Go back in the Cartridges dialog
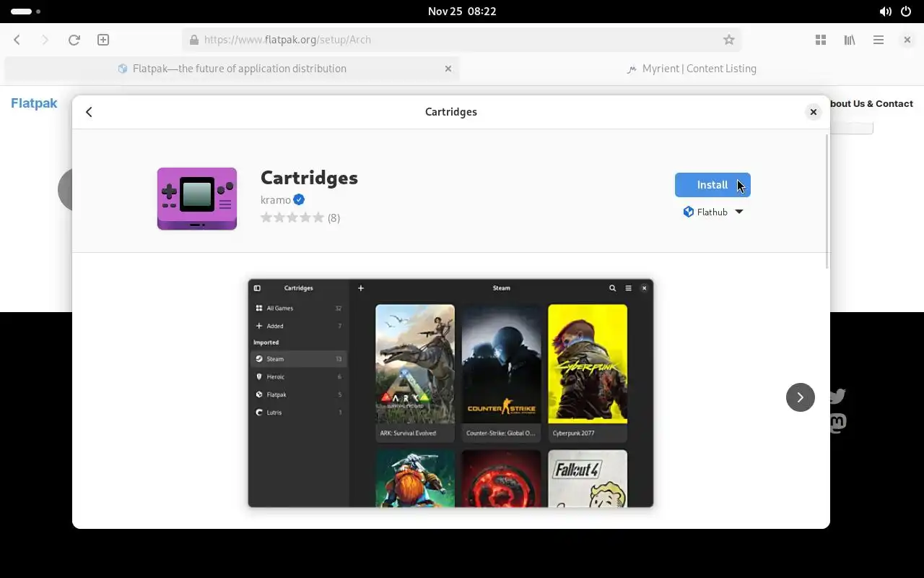 89,112
